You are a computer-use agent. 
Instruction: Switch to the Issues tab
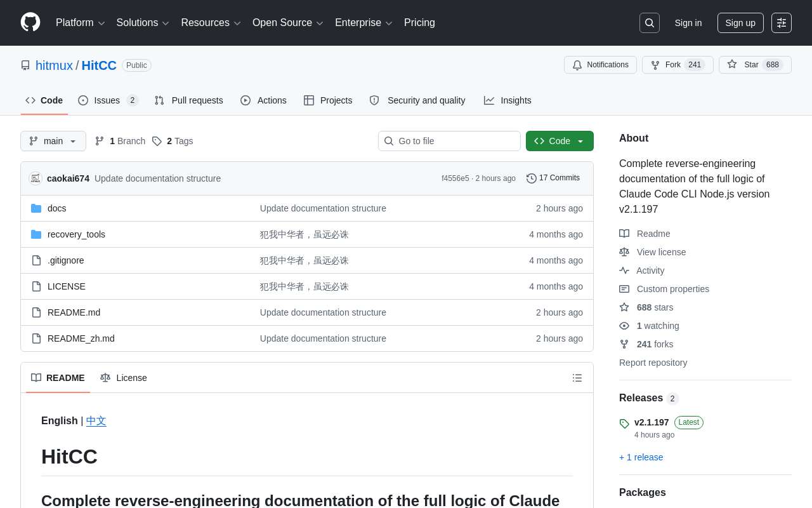pyautogui.click(x=108, y=100)
